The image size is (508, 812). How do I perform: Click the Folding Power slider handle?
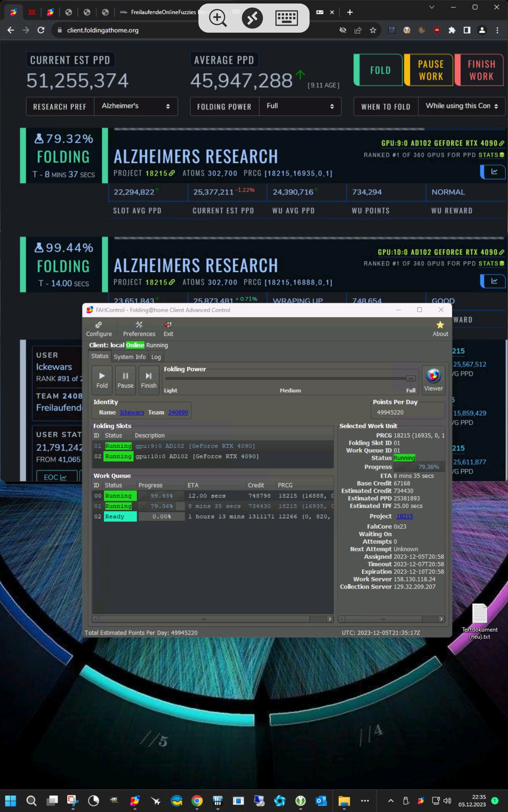point(410,378)
